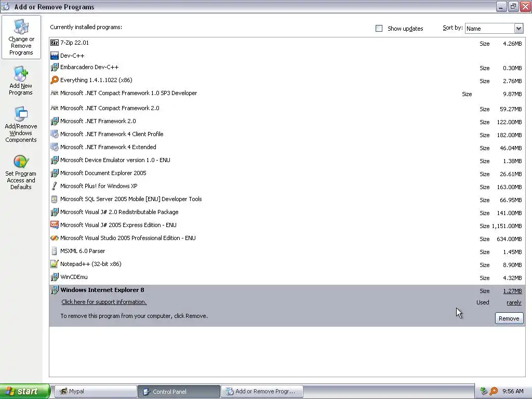Click the 1,151.00MB size value

pyautogui.click(x=507, y=226)
